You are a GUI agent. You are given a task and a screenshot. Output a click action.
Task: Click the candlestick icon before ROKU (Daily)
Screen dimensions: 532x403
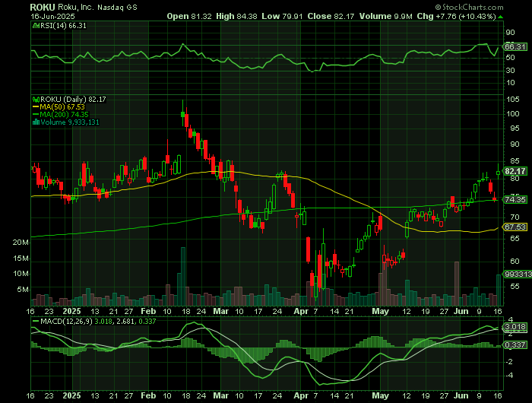(x=36, y=100)
